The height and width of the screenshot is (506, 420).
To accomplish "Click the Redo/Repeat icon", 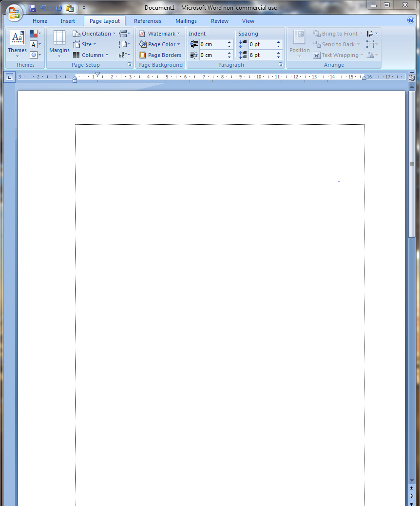I will [x=59, y=8].
